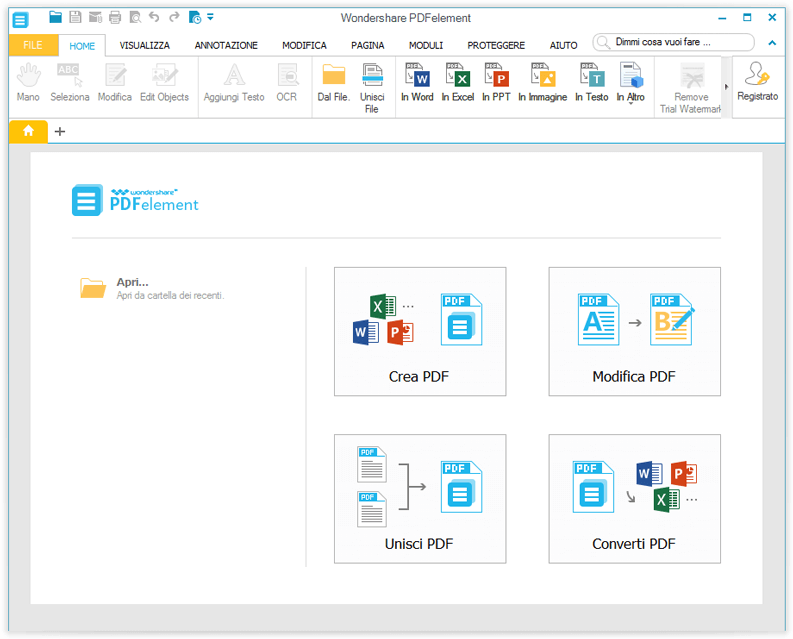Screen dimensions: 793x639
Task: Redo the last action
Action: tap(174, 17)
